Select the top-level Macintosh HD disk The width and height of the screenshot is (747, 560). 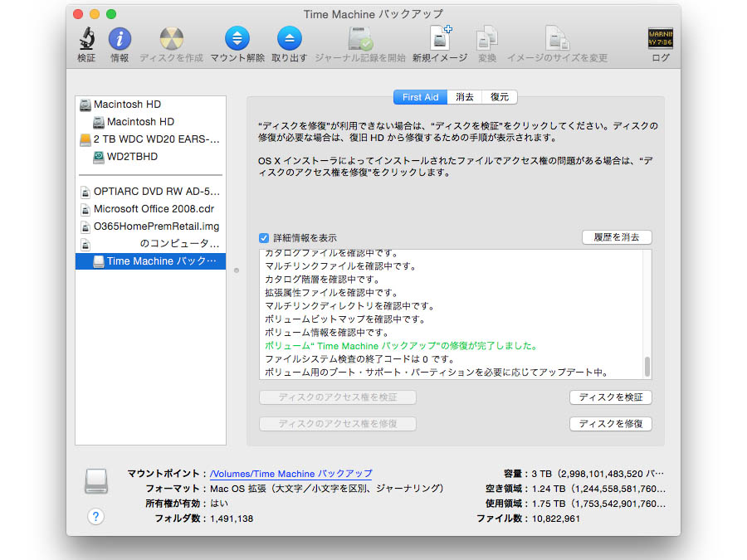coord(150,105)
